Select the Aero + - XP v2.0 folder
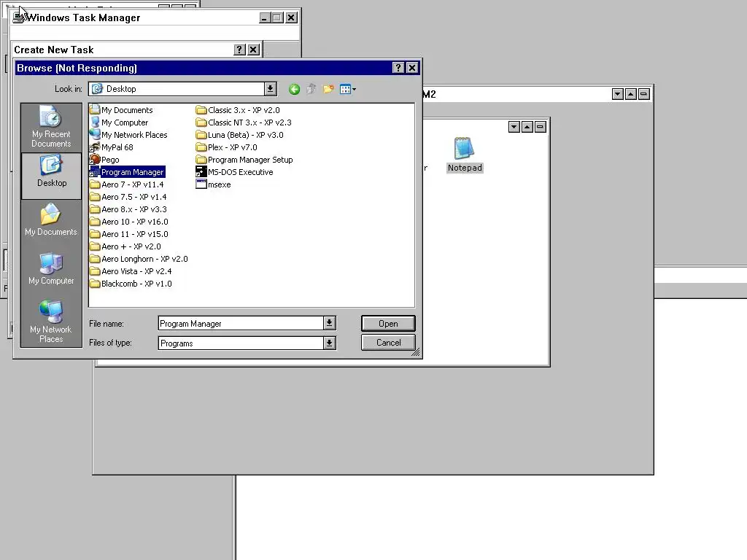Viewport: 747px width, 560px height. pyautogui.click(x=125, y=246)
